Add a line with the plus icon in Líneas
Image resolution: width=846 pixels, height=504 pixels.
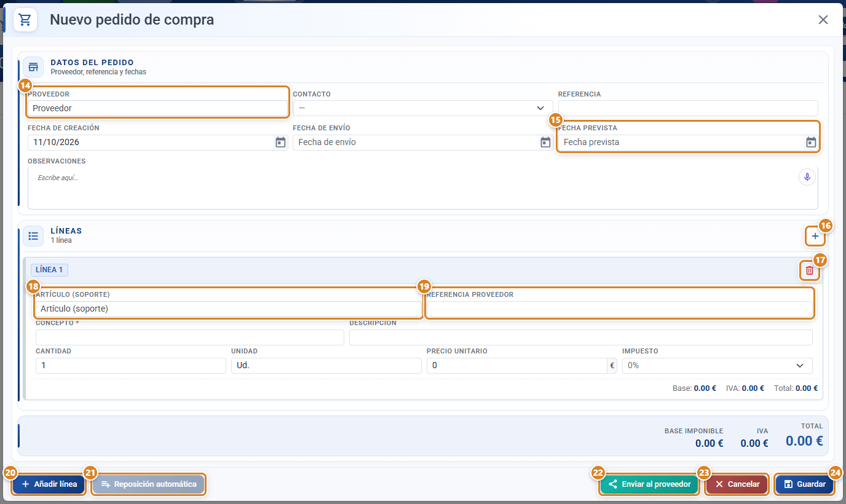pyautogui.click(x=815, y=236)
